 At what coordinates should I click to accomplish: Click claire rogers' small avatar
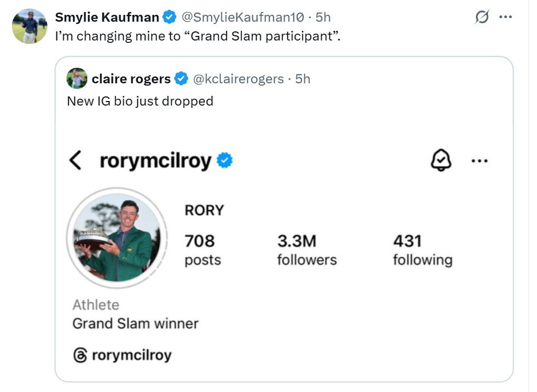(77, 78)
